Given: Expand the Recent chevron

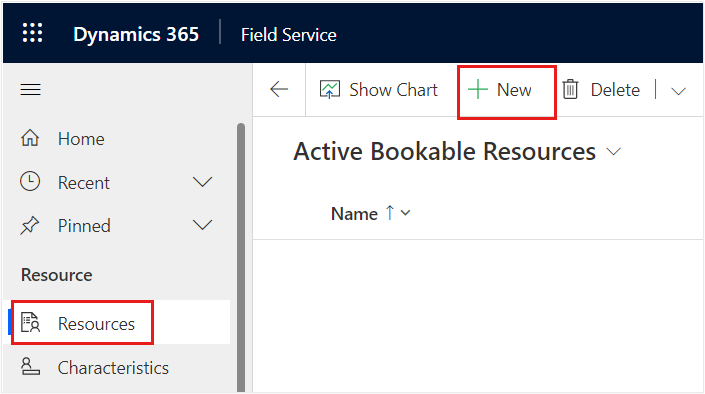Looking at the screenshot, I should (202, 182).
